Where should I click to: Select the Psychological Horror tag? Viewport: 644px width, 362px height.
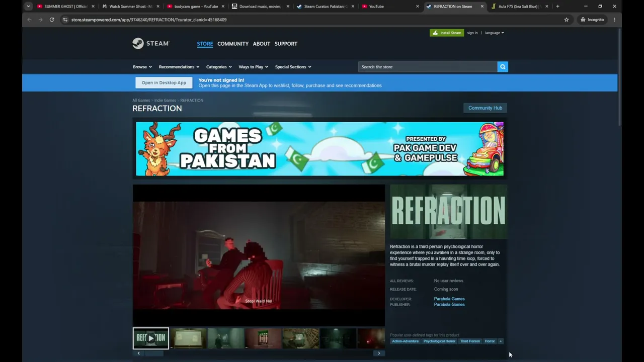point(439,341)
